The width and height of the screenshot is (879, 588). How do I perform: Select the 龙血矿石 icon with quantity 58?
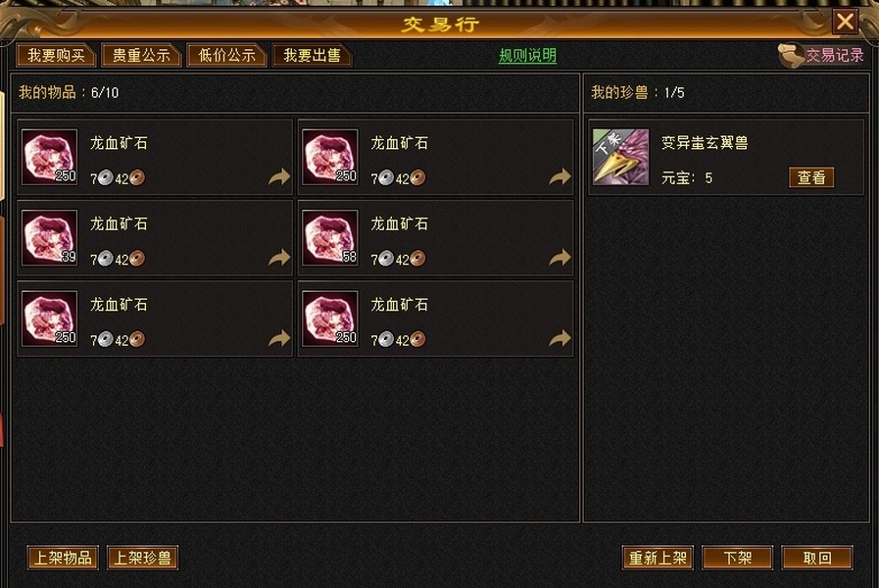pos(329,238)
